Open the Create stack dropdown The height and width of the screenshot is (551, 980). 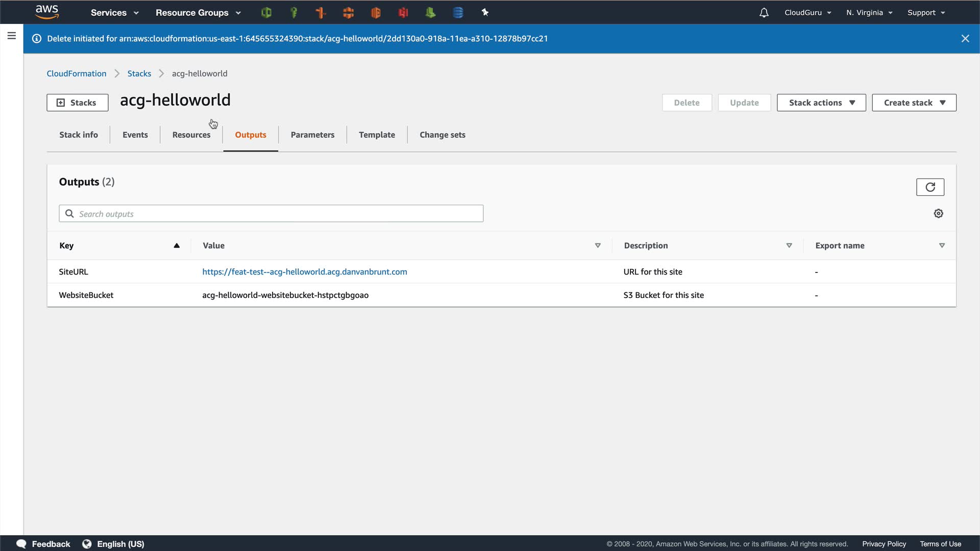click(x=914, y=103)
